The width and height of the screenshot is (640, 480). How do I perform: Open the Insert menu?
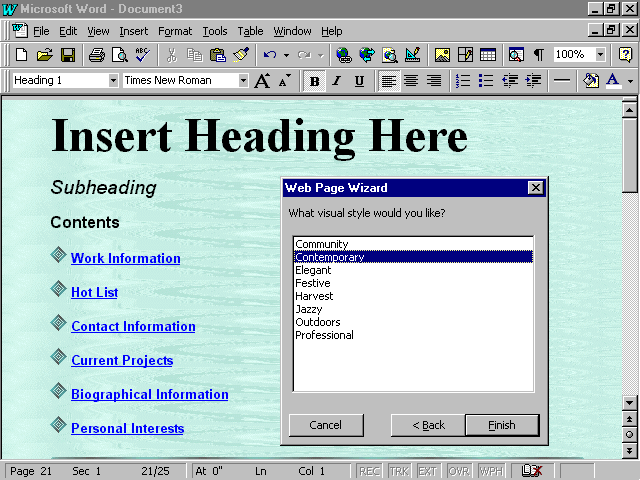[133, 31]
